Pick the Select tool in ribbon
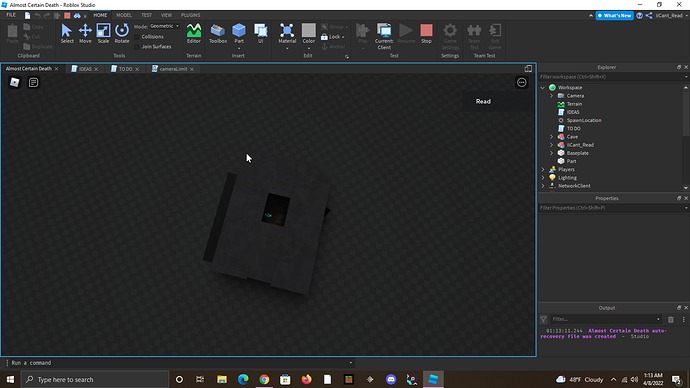The width and height of the screenshot is (690, 388). (x=67, y=33)
